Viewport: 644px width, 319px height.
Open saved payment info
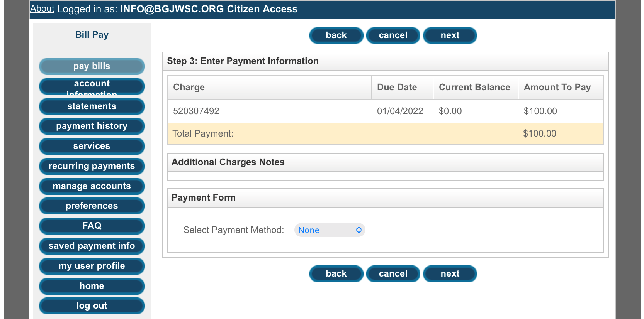[92, 246]
